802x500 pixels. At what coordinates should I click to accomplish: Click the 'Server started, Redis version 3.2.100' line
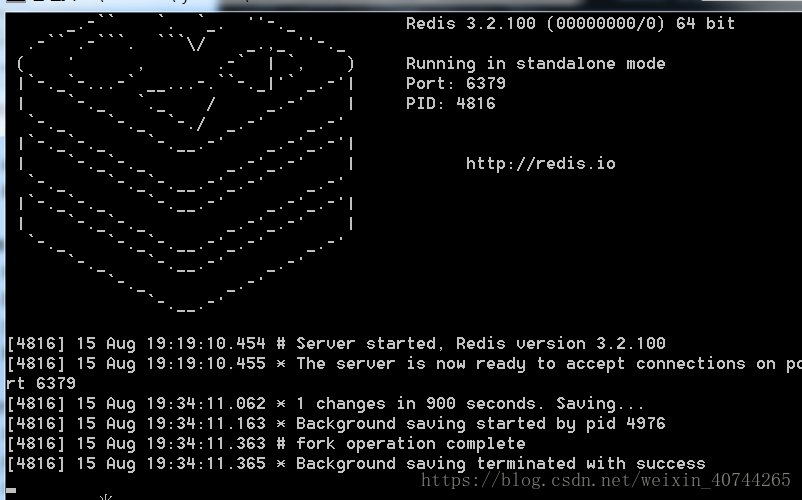click(336, 343)
